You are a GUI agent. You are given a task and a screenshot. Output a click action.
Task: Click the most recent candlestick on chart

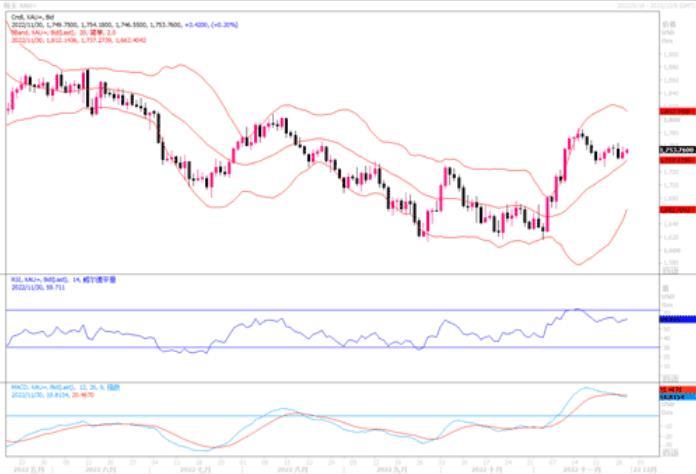pos(626,152)
